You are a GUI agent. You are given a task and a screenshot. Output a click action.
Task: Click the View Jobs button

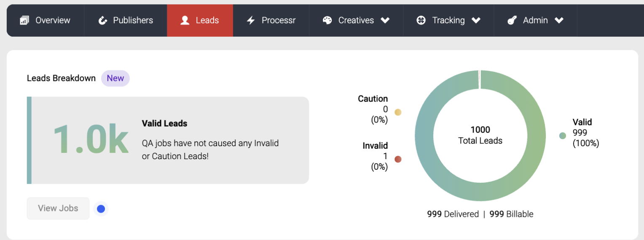[x=58, y=208]
